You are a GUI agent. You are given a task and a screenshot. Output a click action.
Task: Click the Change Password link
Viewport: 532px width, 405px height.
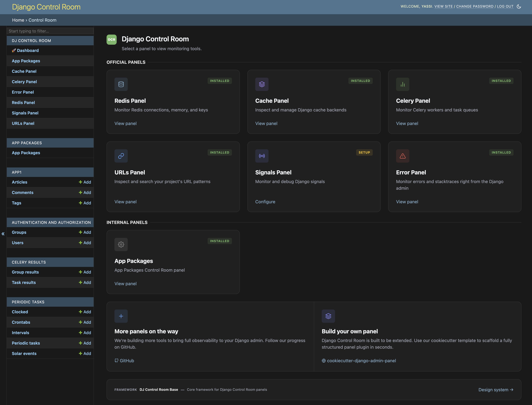click(475, 6)
